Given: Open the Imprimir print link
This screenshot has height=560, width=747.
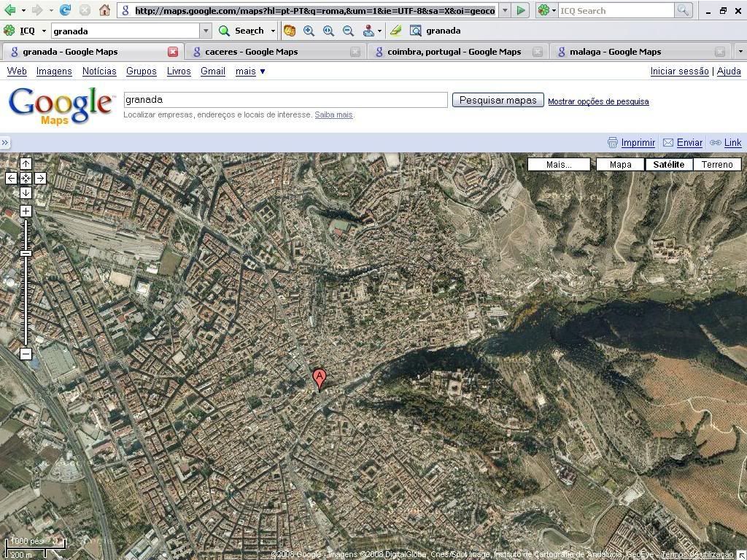Looking at the screenshot, I should pos(638,143).
